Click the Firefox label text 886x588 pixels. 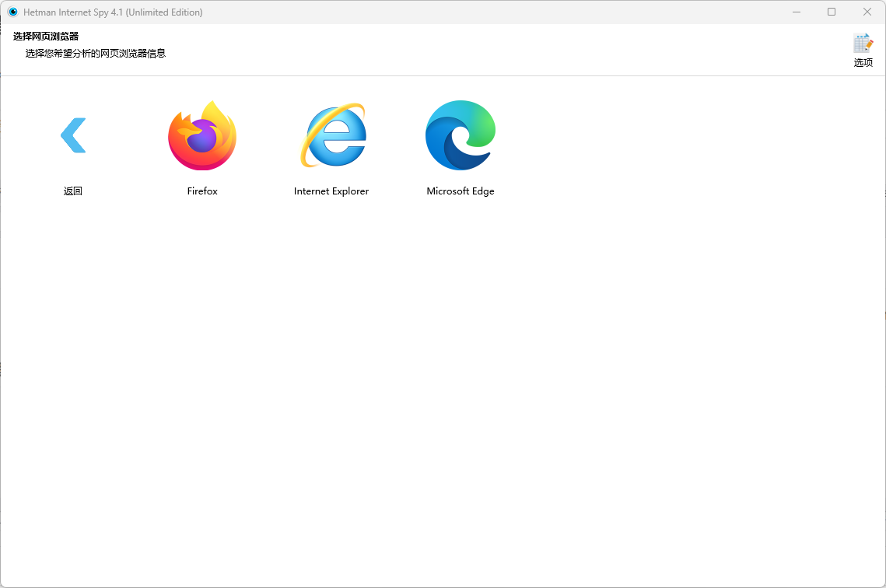pyautogui.click(x=202, y=191)
